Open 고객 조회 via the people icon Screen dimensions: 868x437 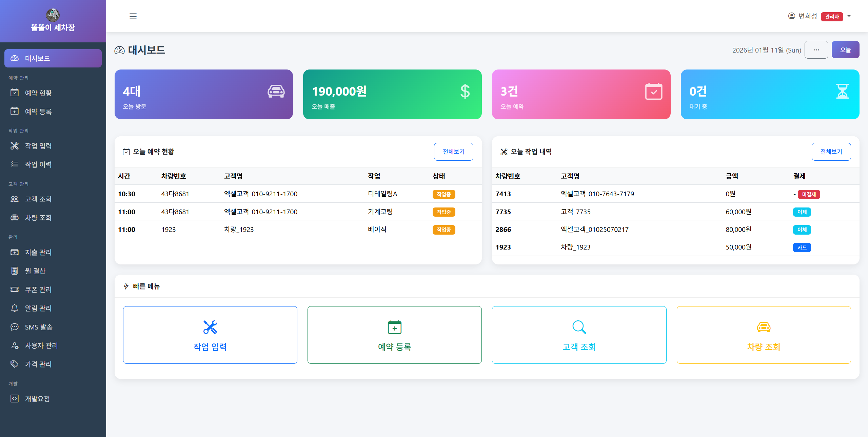(15, 199)
